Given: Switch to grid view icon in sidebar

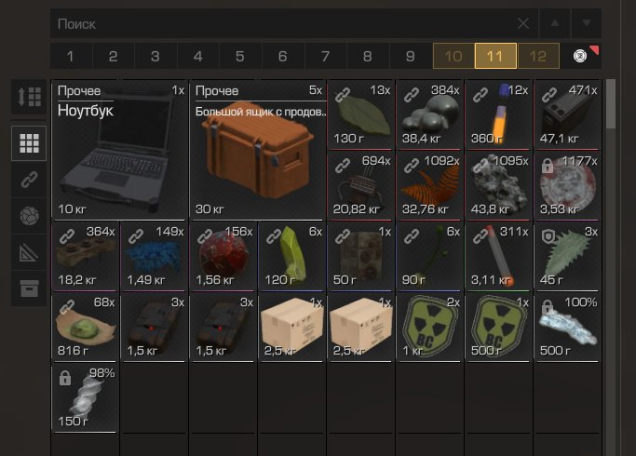Looking at the screenshot, I should (29, 143).
